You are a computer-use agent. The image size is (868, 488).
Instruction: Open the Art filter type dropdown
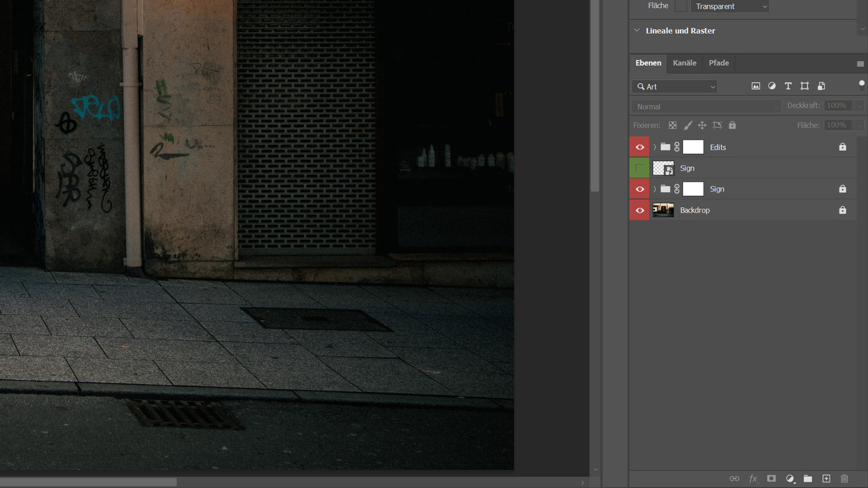click(675, 86)
